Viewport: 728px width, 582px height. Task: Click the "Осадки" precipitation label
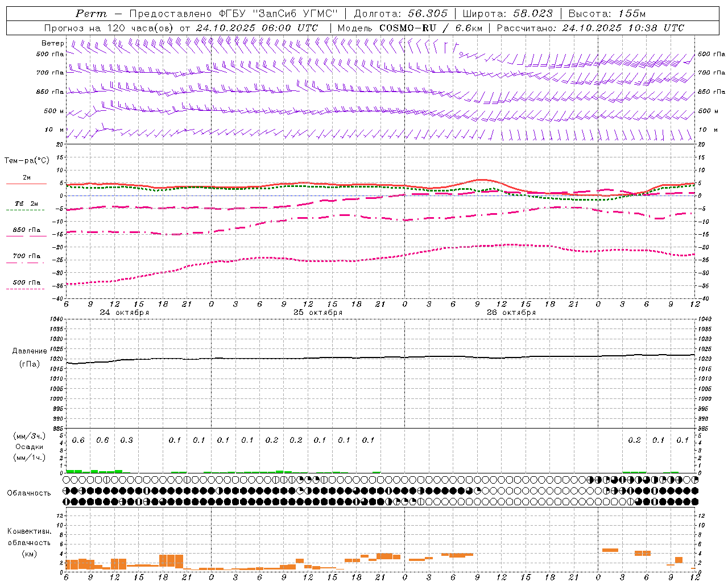(30, 447)
